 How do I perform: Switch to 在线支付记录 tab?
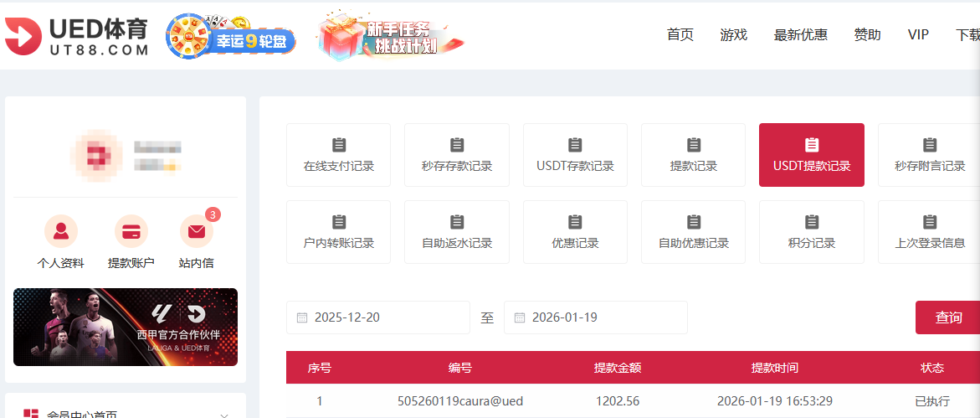339,155
